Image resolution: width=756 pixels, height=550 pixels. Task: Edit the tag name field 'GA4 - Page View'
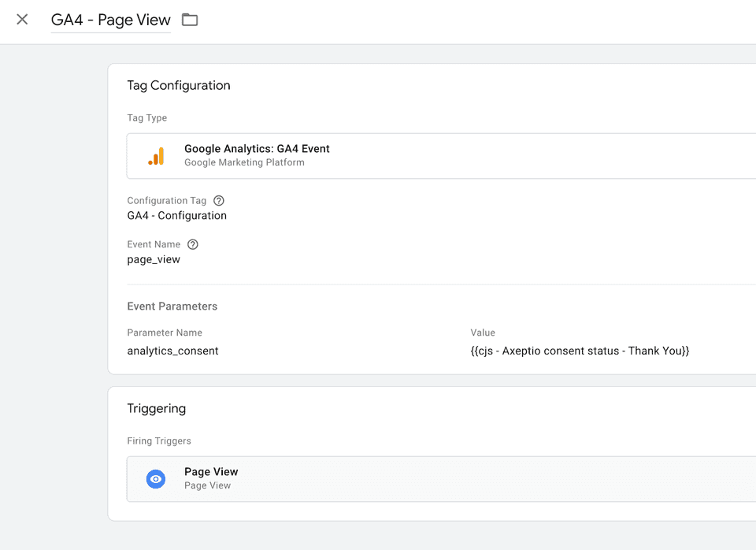pos(110,20)
